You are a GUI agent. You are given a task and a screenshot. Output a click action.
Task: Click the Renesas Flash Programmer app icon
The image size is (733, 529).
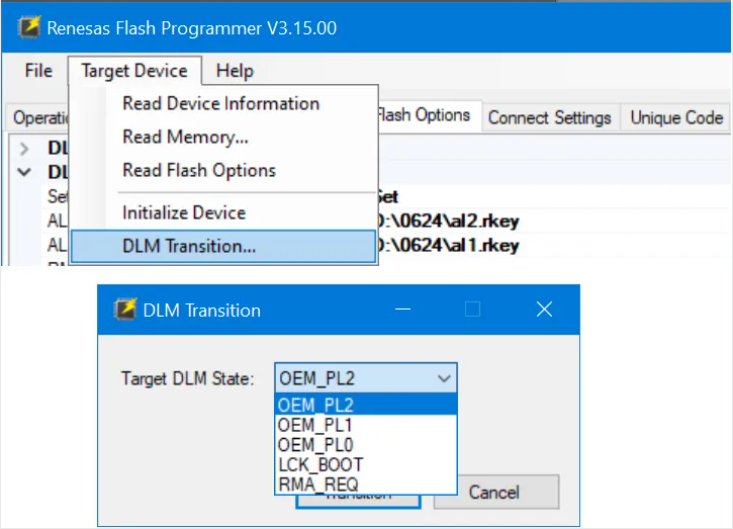pyautogui.click(x=29, y=27)
